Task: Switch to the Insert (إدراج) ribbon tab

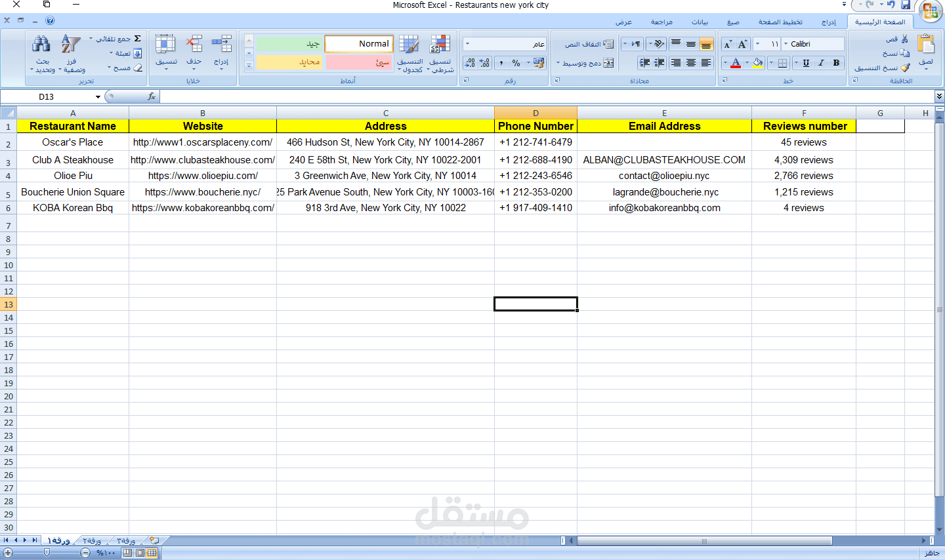Action: click(829, 22)
